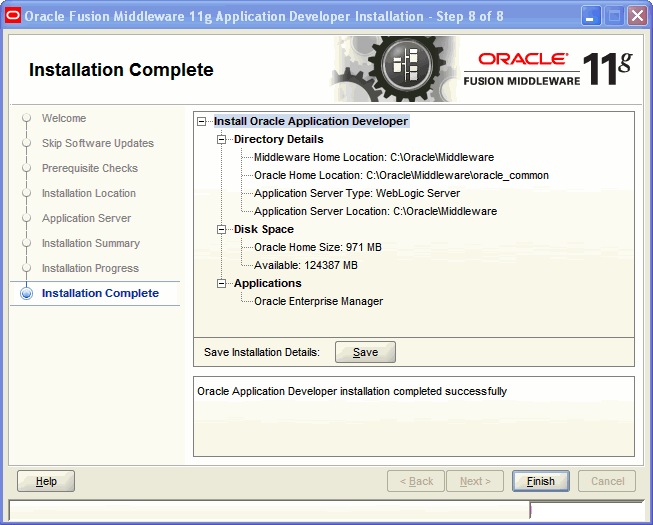The width and height of the screenshot is (653, 525).
Task: Click the bottom status bar field
Action: [x=269, y=510]
